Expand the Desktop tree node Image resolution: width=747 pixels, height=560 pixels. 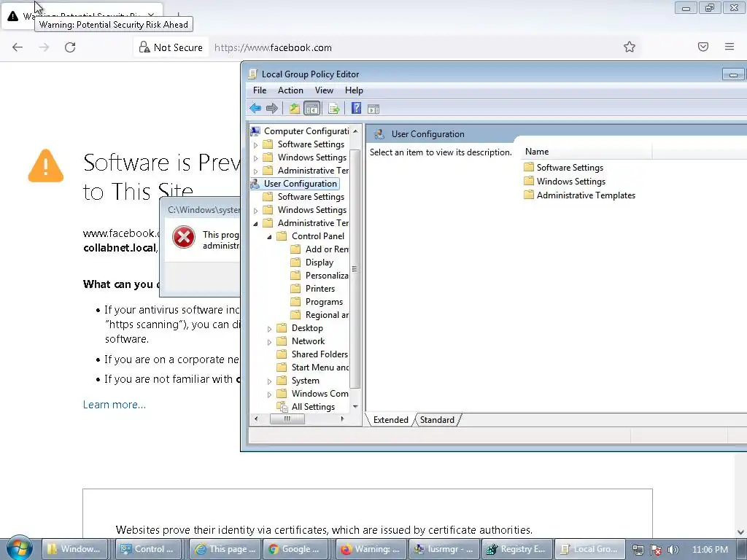coord(270,329)
